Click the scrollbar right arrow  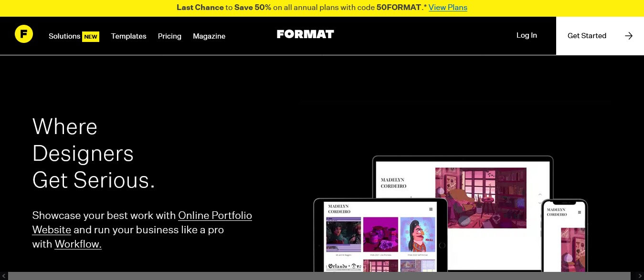tap(640, 276)
